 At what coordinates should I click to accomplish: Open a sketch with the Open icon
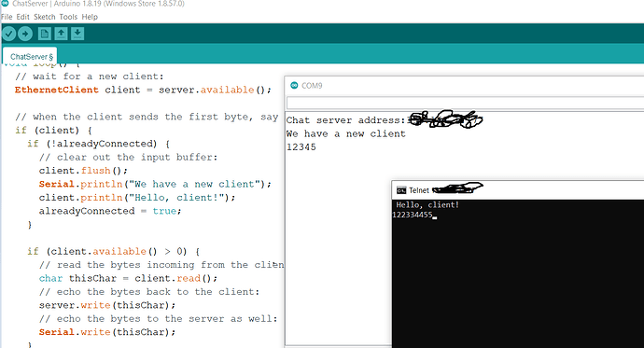tap(61, 34)
